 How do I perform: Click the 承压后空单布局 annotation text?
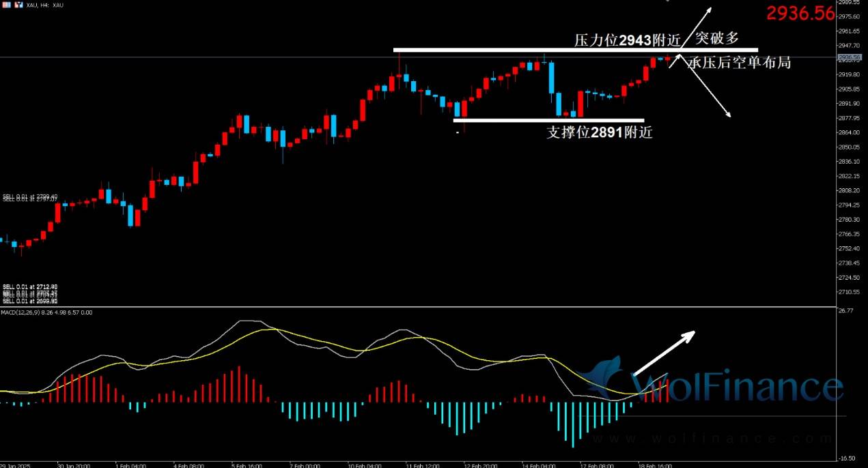point(740,63)
